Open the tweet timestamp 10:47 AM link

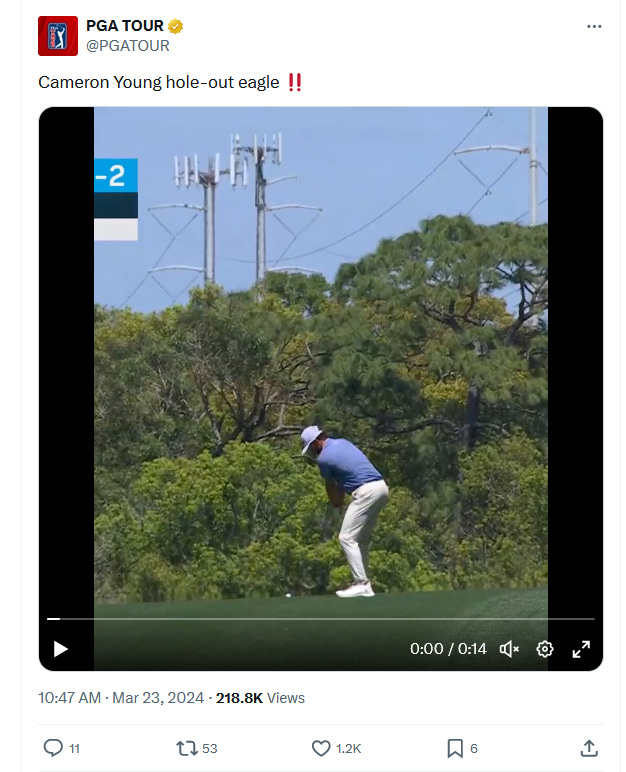pyautogui.click(x=69, y=698)
